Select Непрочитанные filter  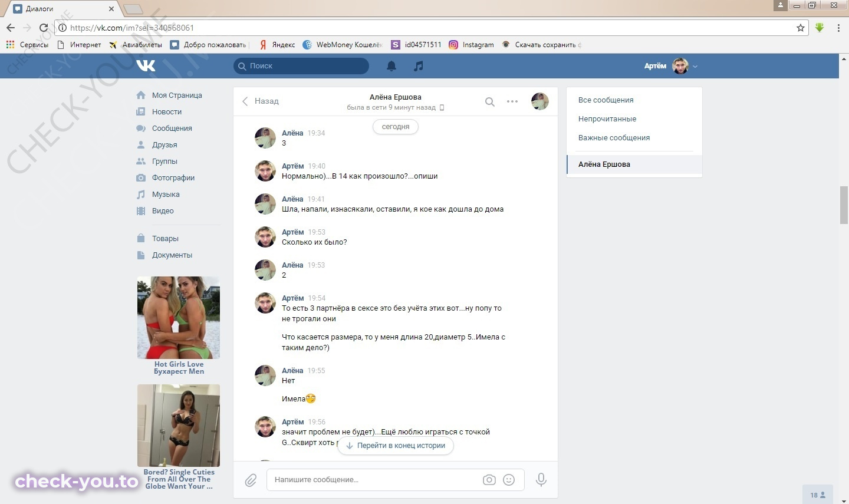tap(607, 119)
